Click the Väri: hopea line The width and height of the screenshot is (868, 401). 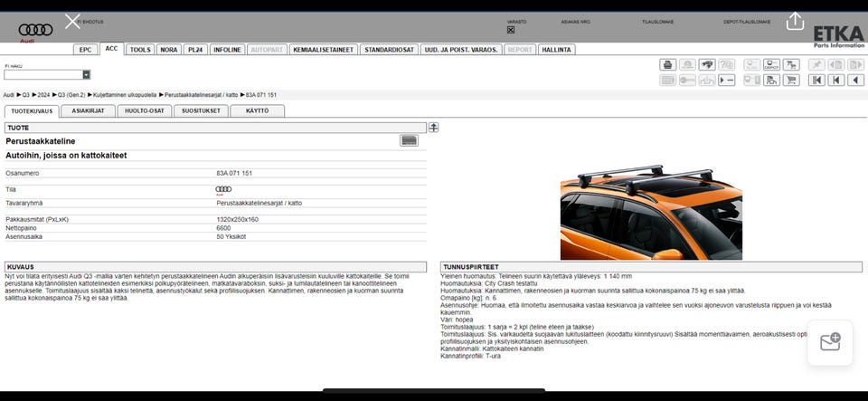click(457, 320)
